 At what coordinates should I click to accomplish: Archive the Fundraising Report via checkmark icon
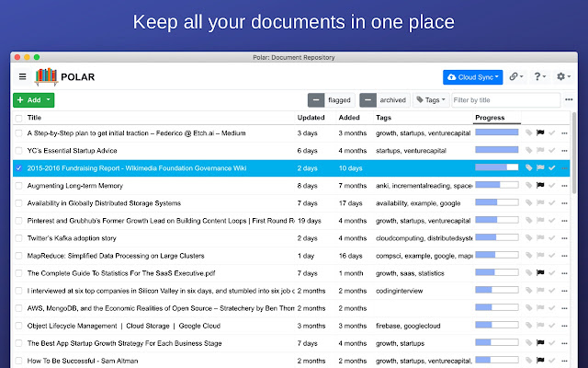click(552, 167)
